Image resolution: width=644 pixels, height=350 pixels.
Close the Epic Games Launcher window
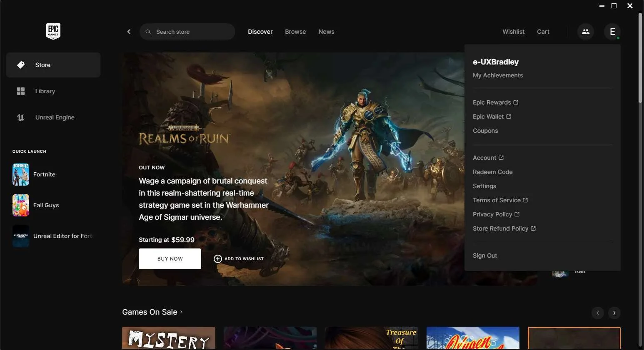tap(630, 6)
